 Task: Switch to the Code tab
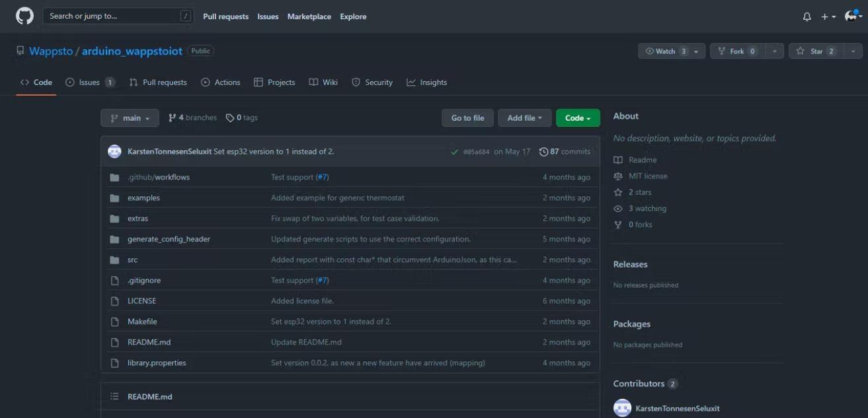pyautogui.click(x=36, y=83)
